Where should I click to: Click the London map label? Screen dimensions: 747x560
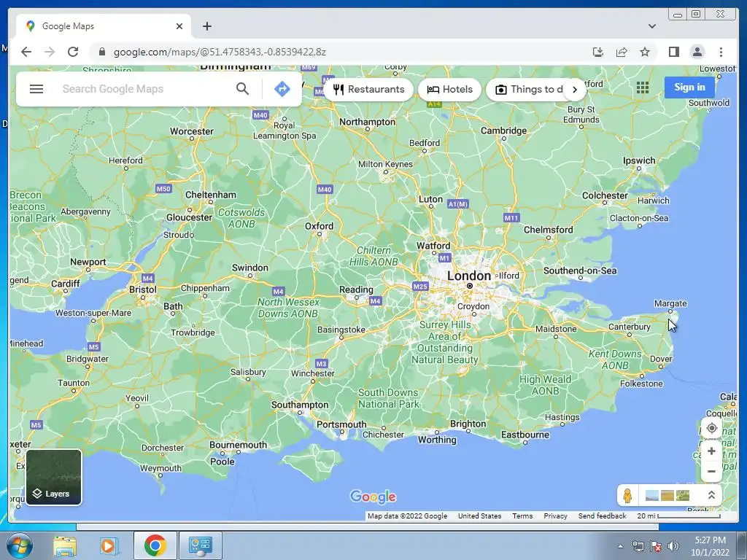(x=469, y=276)
